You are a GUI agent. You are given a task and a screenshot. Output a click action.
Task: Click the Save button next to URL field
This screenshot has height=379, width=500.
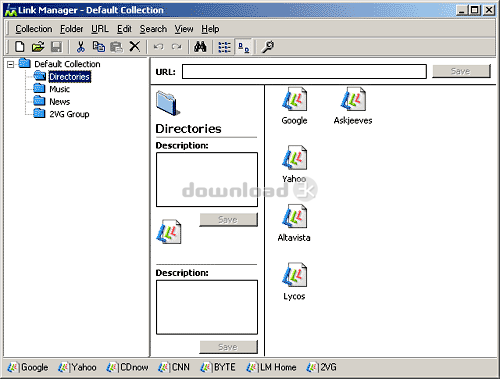point(461,71)
